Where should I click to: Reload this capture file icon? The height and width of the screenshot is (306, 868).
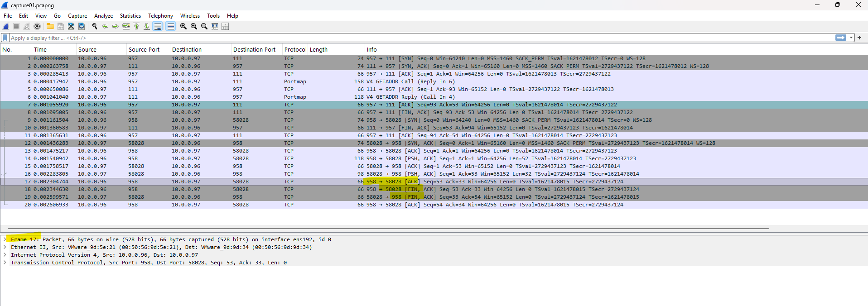point(82,26)
